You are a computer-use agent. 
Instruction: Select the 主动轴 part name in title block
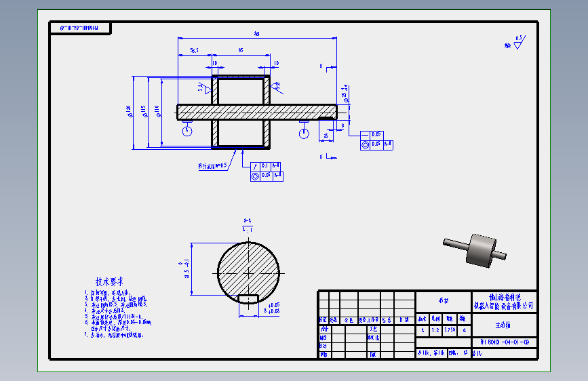(x=503, y=325)
